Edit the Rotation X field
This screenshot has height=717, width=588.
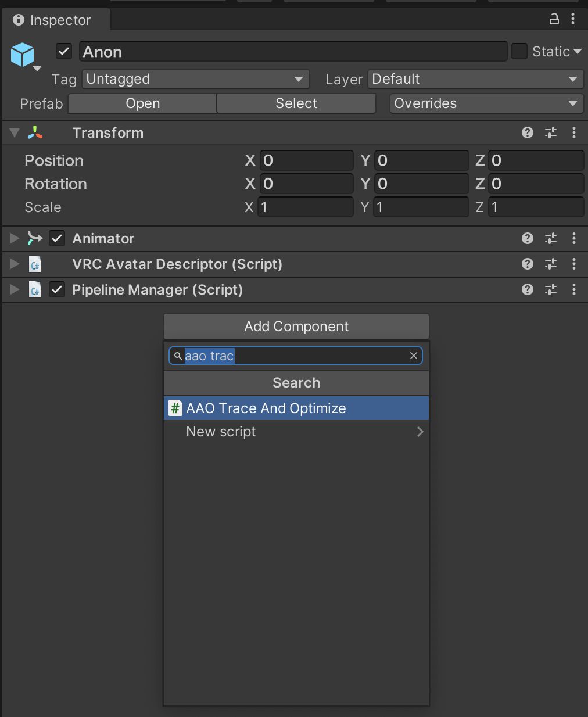306,184
